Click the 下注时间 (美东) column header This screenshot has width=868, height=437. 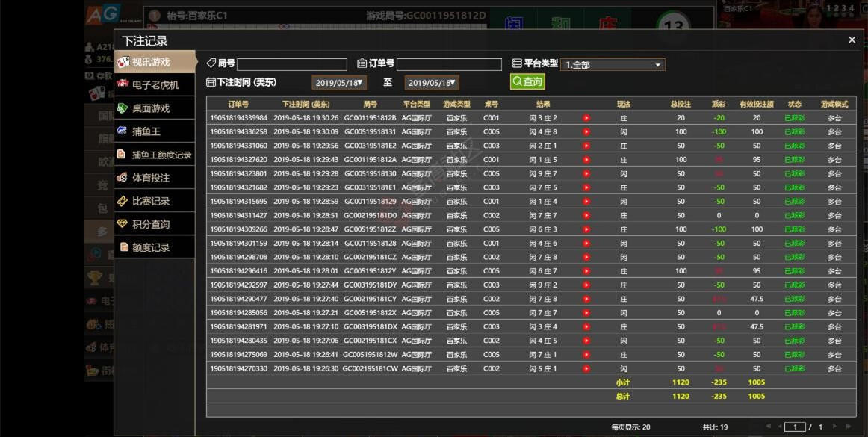306,104
